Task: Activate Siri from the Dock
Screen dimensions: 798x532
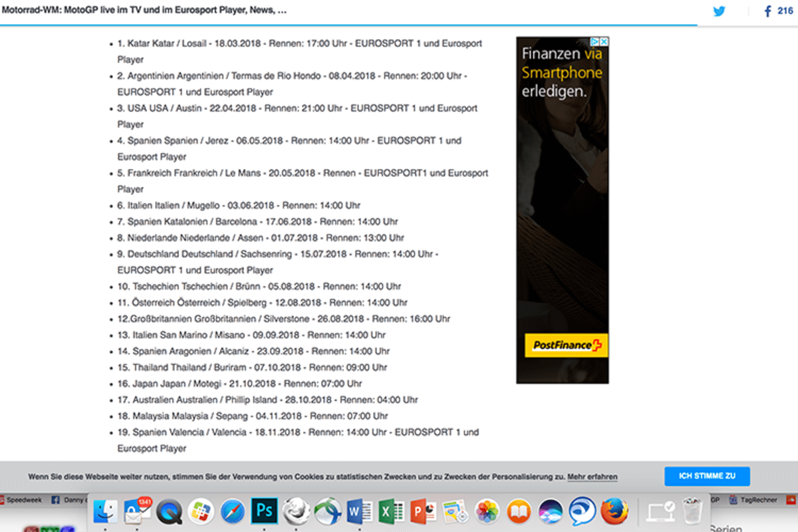Action: click(x=549, y=511)
